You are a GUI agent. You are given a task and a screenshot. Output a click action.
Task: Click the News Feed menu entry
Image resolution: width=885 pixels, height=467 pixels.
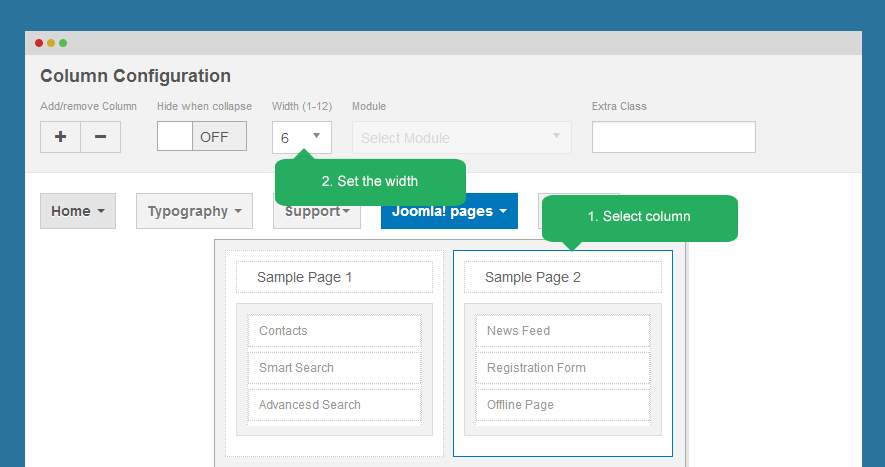(562, 331)
